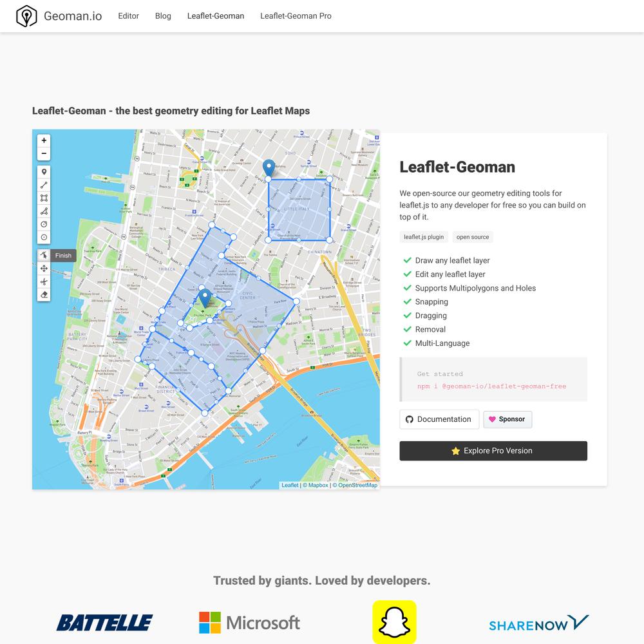
Task: Click the 'Dragging' feature text
Action: pyautogui.click(x=431, y=316)
